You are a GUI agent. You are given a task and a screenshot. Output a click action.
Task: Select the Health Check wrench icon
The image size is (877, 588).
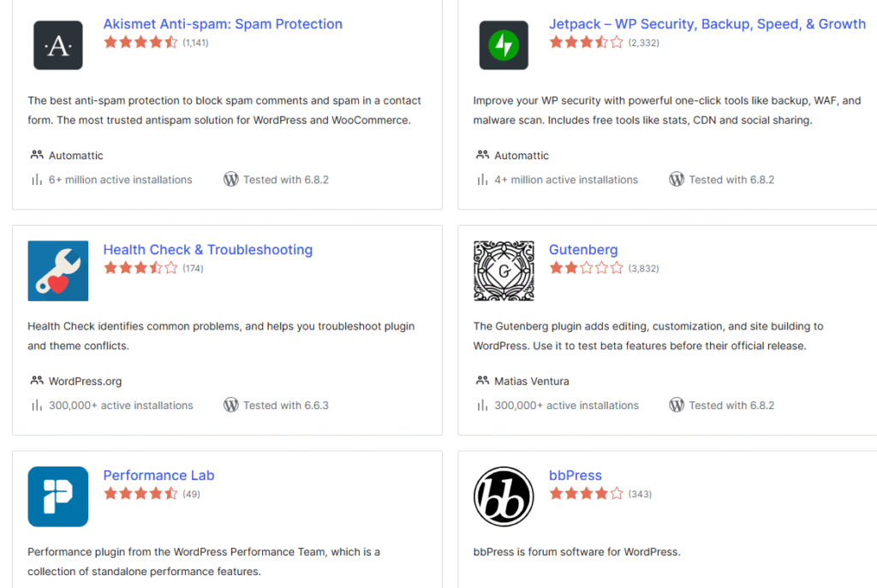click(57, 270)
